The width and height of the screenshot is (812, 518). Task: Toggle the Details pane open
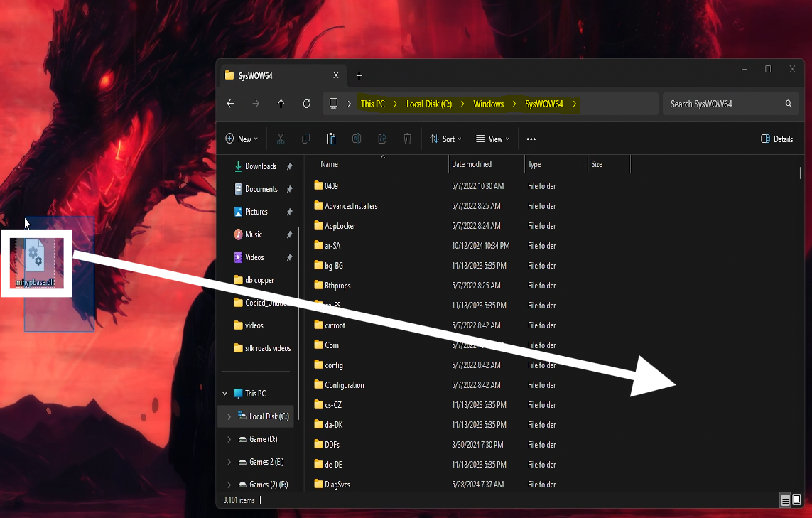pyautogui.click(x=776, y=139)
